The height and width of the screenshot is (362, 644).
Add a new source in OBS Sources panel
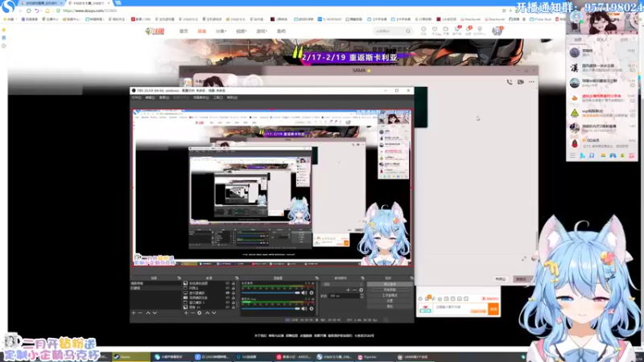point(186,313)
